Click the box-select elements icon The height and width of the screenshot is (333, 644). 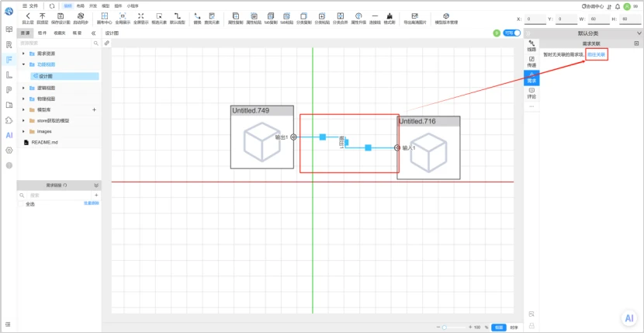point(159,16)
